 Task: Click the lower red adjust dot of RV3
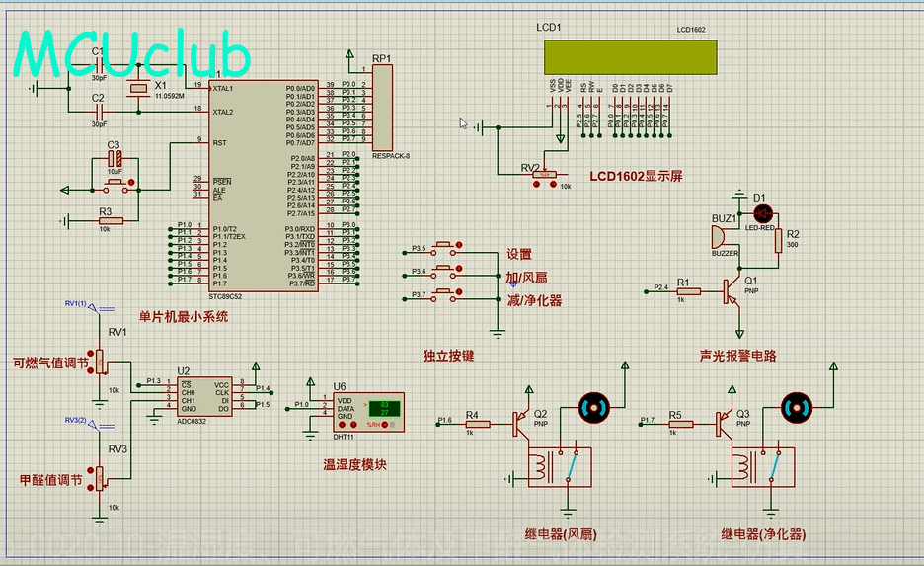pos(90,487)
